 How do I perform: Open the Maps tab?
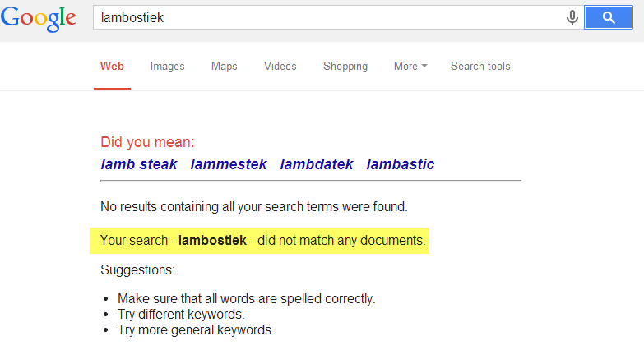click(x=224, y=67)
